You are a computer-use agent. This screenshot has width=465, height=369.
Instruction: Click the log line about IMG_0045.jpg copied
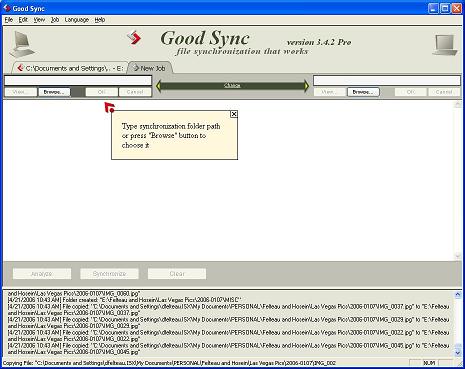point(228,349)
